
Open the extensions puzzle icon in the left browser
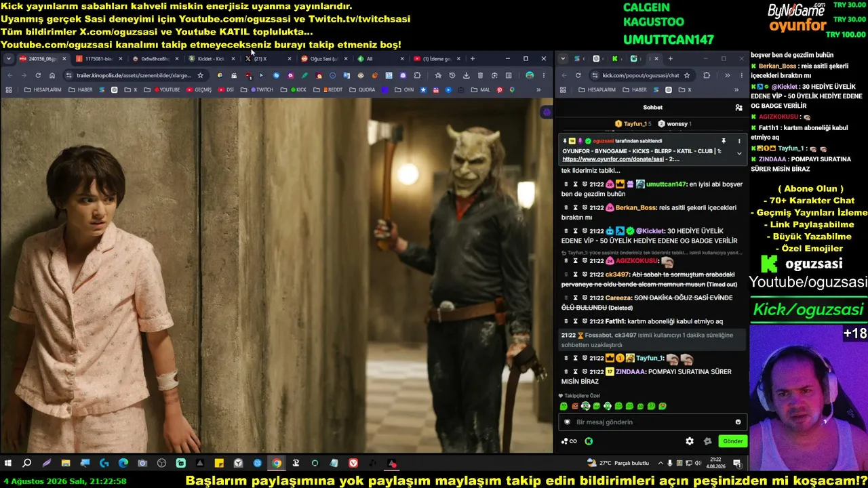[x=417, y=75]
